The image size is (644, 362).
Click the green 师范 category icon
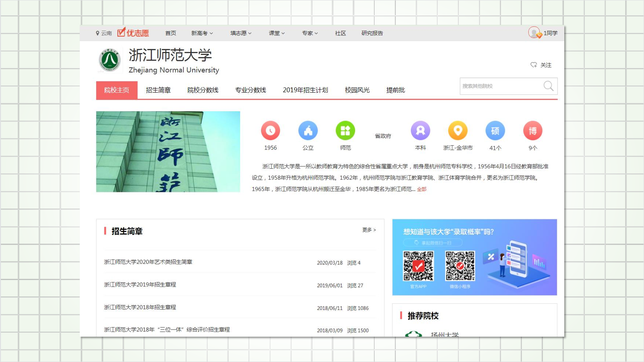pyautogui.click(x=345, y=131)
